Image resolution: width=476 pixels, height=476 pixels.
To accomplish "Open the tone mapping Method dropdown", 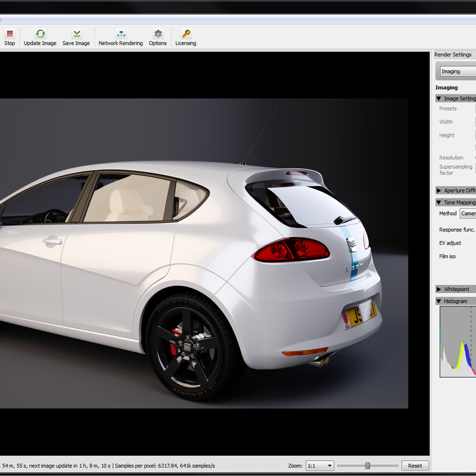I will (x=469, y=213).
